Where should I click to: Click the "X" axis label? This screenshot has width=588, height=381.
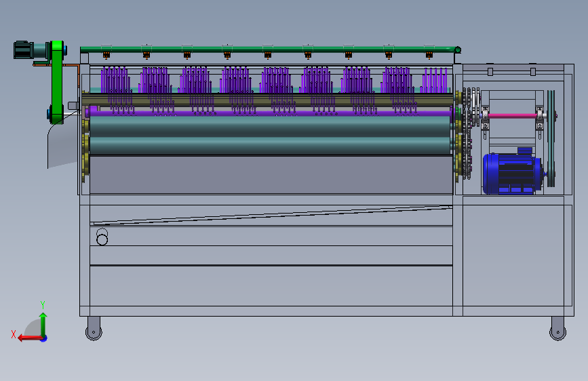coord(14,334)
